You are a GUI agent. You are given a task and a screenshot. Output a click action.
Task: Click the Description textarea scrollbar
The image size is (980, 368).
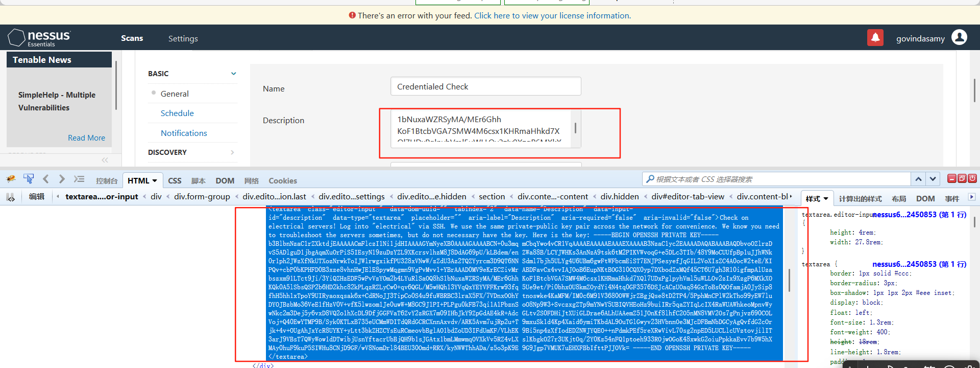(x=576, y=128)
